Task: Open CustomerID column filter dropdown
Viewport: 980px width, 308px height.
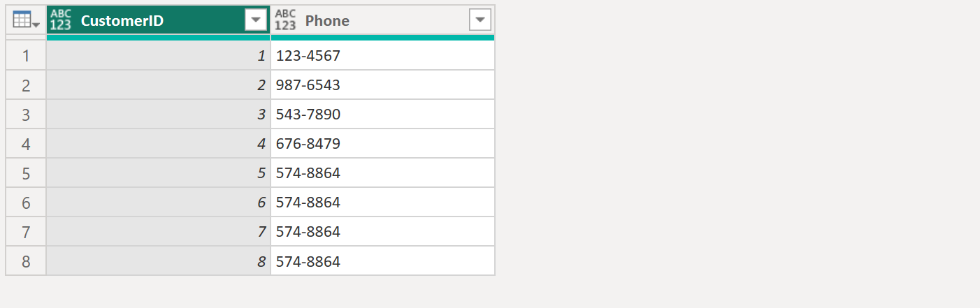Action: tap(257, 21)
